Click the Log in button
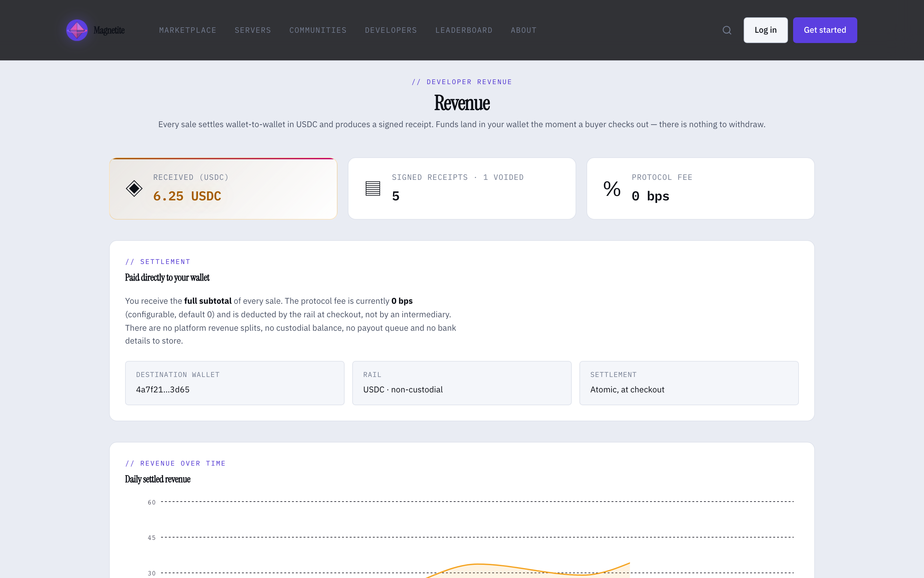924x578 pixels. [766, 30]
